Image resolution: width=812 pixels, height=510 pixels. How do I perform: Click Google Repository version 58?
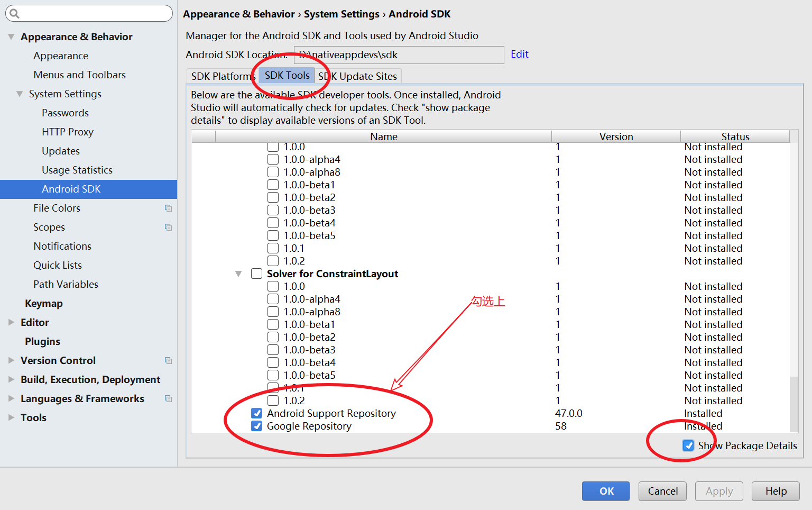(x=561, y=426)
